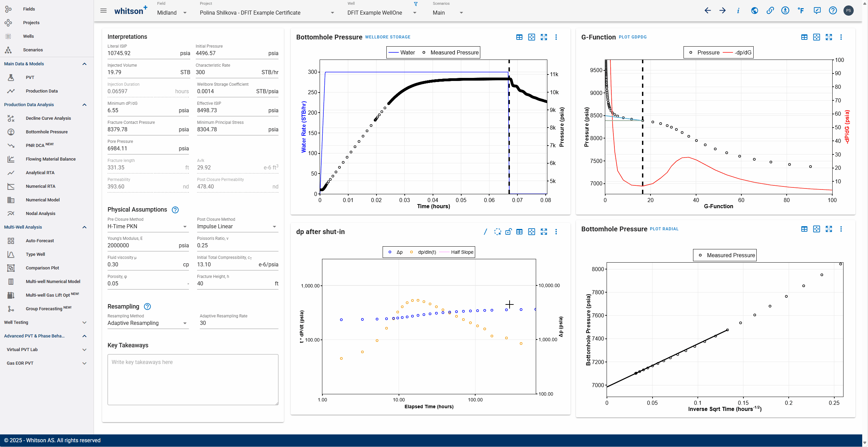Click the Key Takeaways text area
868x447 pixels.
point(193,380)
